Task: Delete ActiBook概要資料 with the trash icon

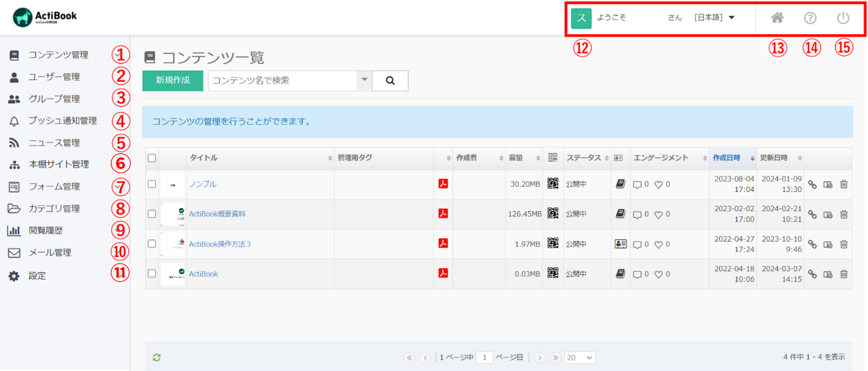Action: pyautogui.click(x=844, y=214)
